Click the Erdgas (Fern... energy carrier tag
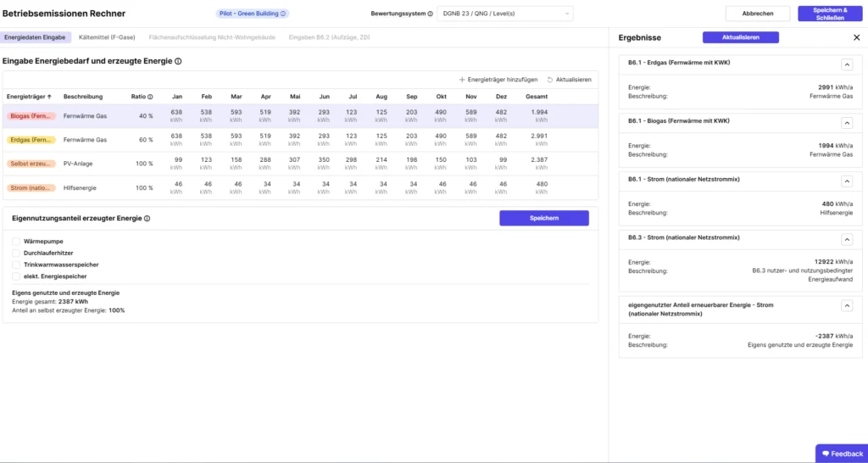The height and width of the screenshot is (463, 868). coord(31,140)
